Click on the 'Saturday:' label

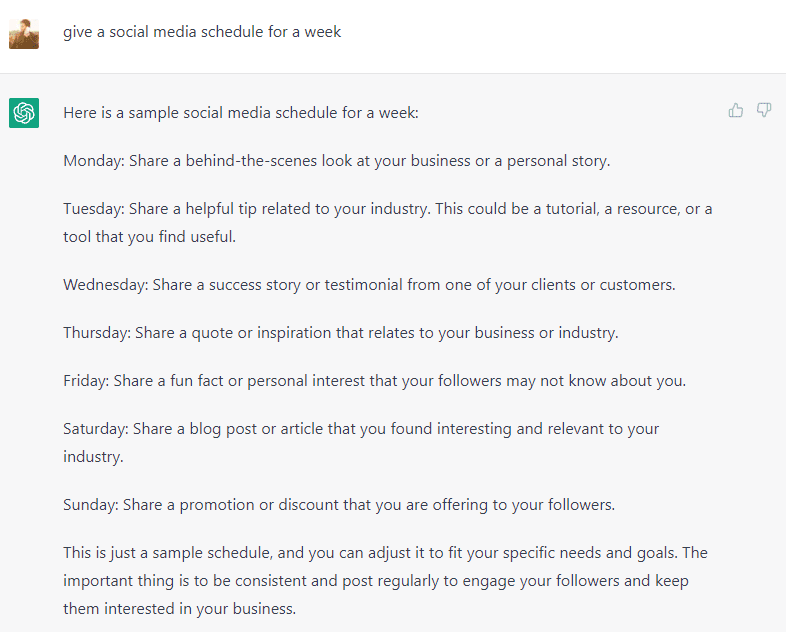coord(95,429)
